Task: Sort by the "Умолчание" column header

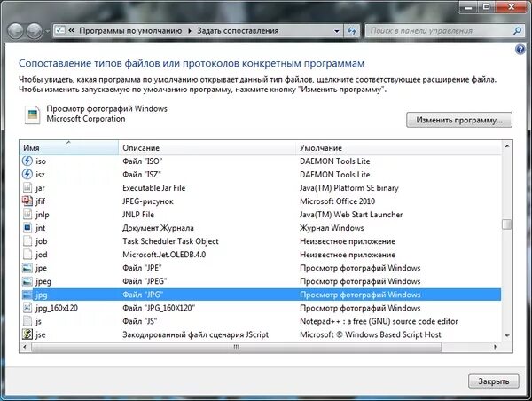Action: pyautogui.click(x=399, y=147)
